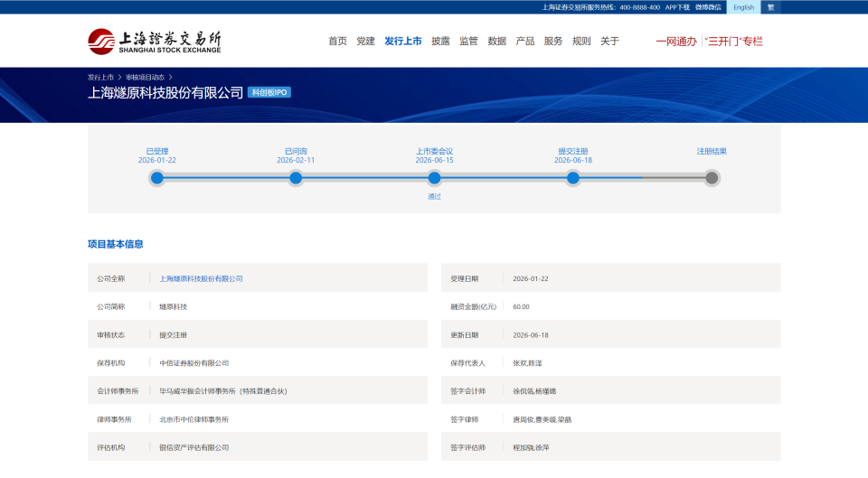
Task: Click the 2026-01-22 date under 已受理
Action: coord(157,161)
